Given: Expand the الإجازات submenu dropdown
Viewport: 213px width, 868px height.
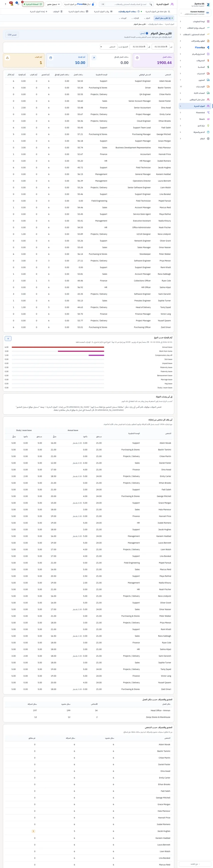Looking at the screenshot, I should click(x=135, y=18).
